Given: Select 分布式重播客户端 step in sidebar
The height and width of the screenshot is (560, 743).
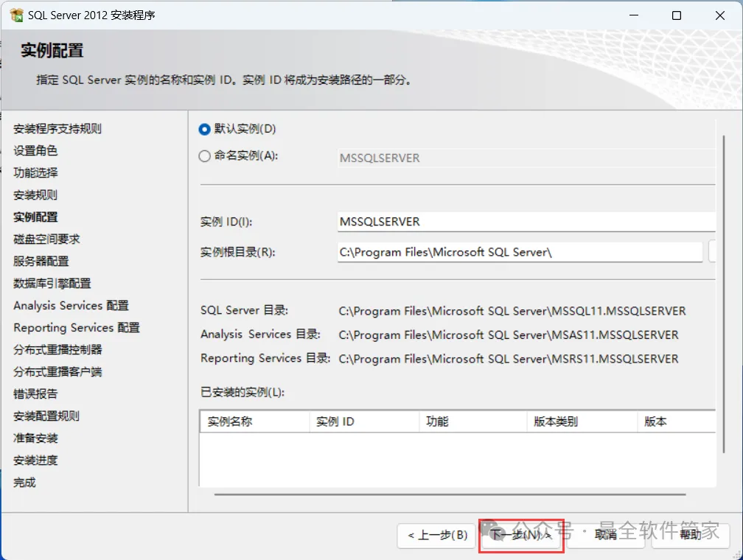Looking at the screenshot, I should pos(57,372).
